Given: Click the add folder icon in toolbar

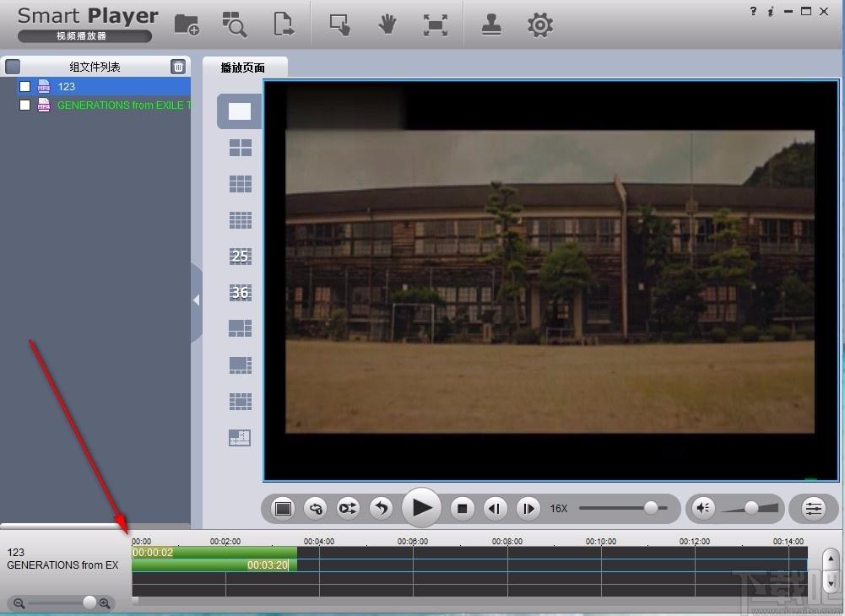Looking at the screenshot, I should [x=187, y=24].
